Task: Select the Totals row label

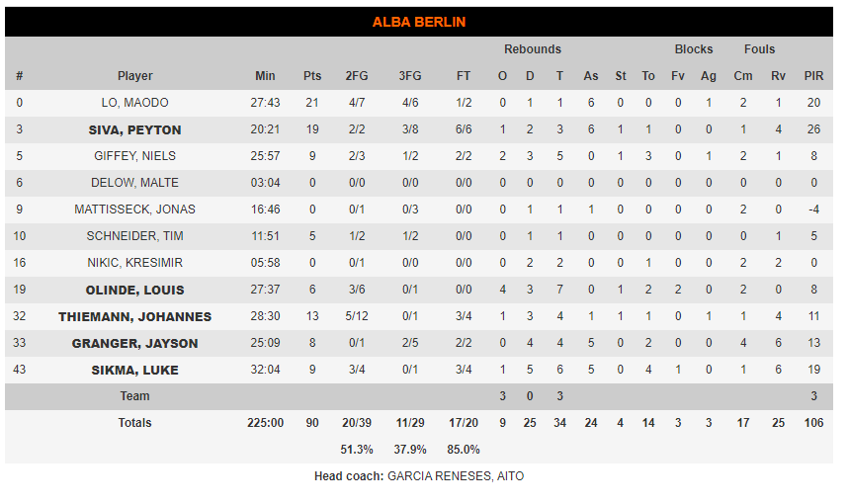Action: (x=134, y=423)
